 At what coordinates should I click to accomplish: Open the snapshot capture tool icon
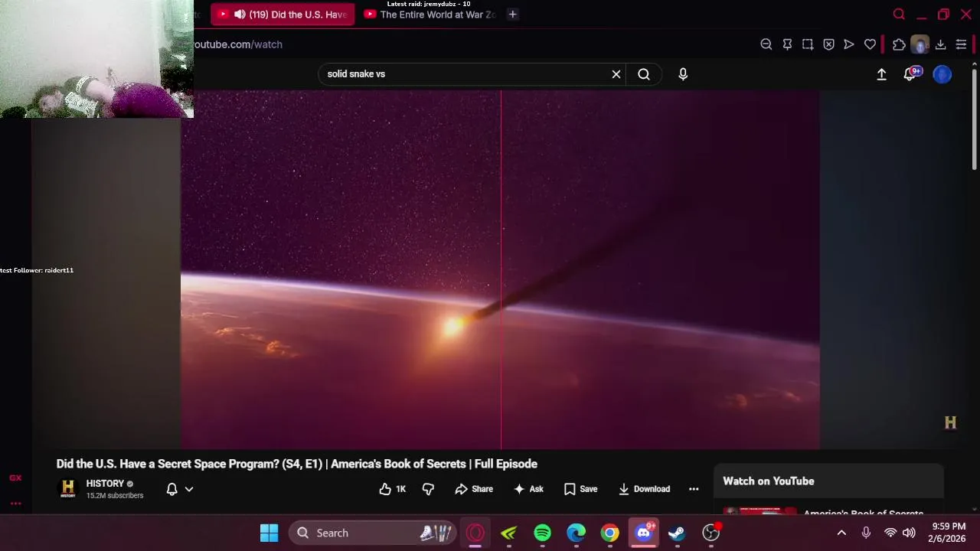coord(808,44)
